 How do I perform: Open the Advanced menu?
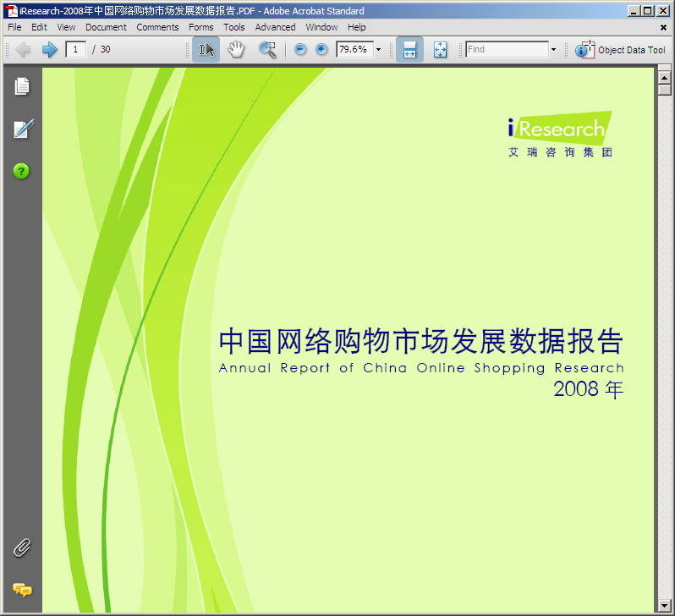pos(275,27)
